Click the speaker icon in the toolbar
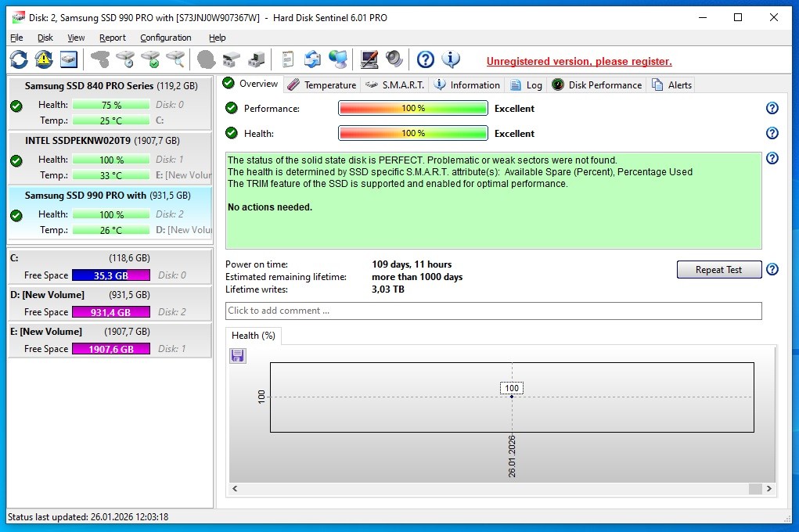Image resolution: width=799 pixels, height=532 pixels. pyautogui.click(x=394, y=59)
